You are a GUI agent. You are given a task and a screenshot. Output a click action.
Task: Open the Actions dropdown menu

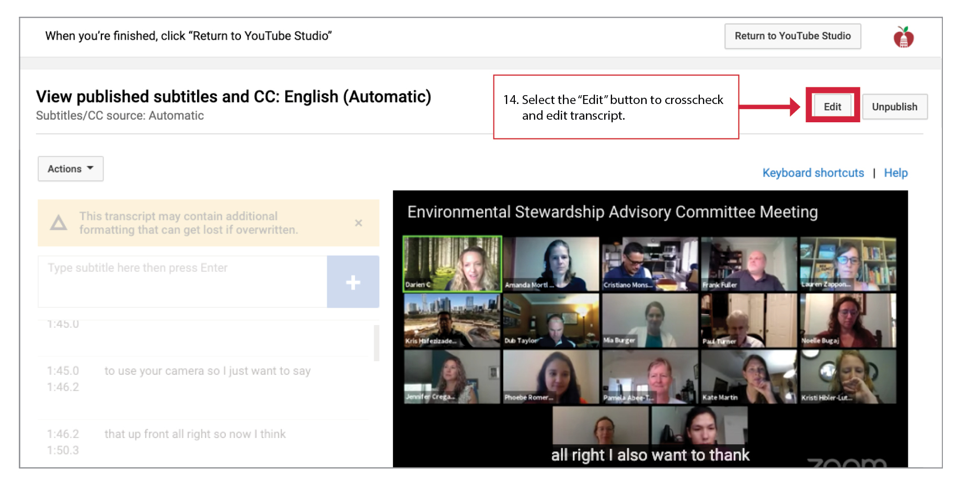coord(71,169)
